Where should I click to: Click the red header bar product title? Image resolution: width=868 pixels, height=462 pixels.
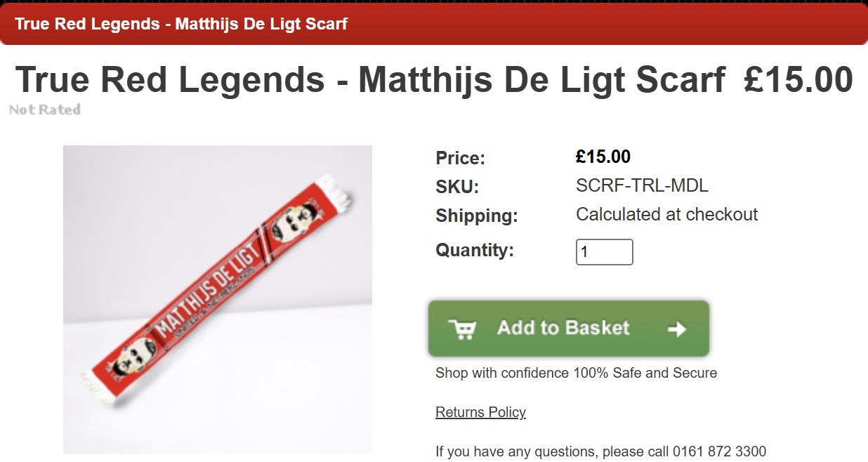(181, 24)
